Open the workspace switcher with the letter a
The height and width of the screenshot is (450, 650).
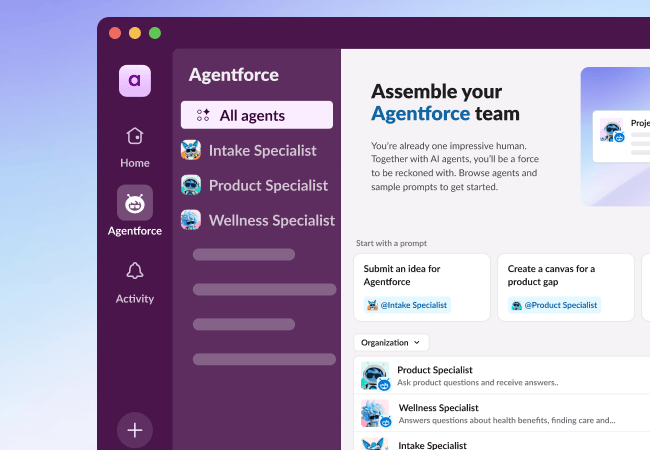point(135,81)
